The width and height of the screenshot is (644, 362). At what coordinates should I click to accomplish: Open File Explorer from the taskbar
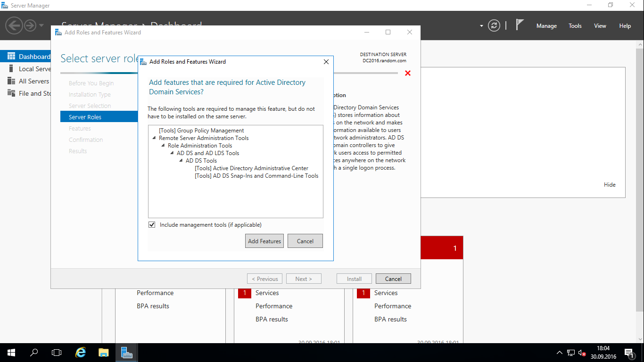pyautogui.click(x=104, y=353)
